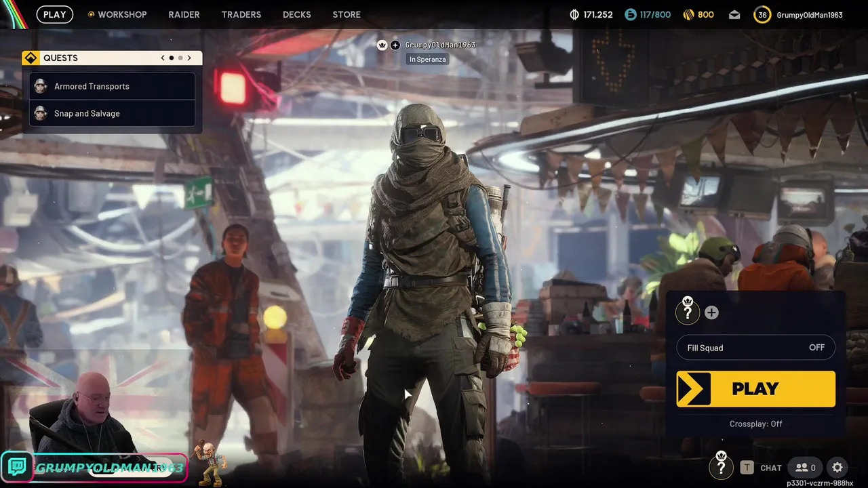Switch to the RAIDER tab
The height and width of the screenshot is (488, 868).
point(184,14)
